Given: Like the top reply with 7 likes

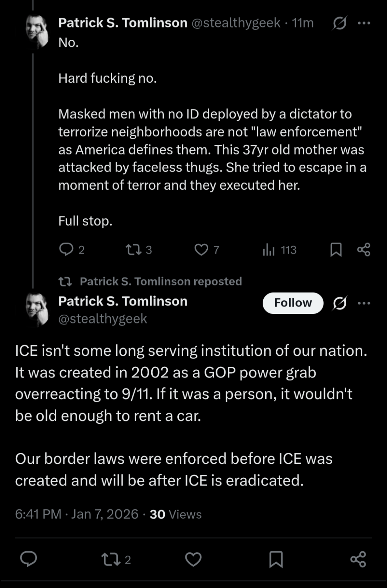Looking at the screenshot, I should click(206, 250).
